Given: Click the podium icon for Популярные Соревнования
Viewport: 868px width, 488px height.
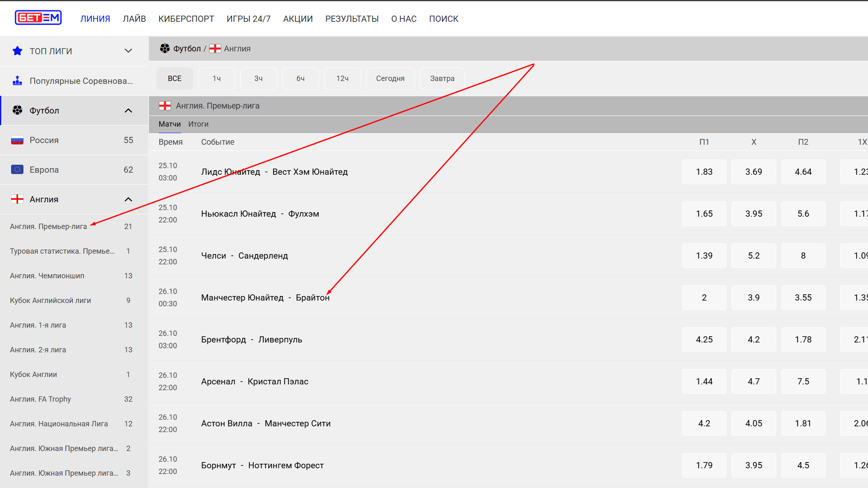Looking at the screenshot, I should (x=17, y=81).
